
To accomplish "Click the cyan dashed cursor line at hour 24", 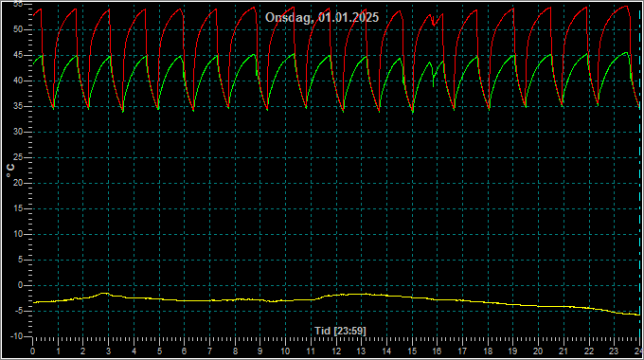I will tap(640, 172).
